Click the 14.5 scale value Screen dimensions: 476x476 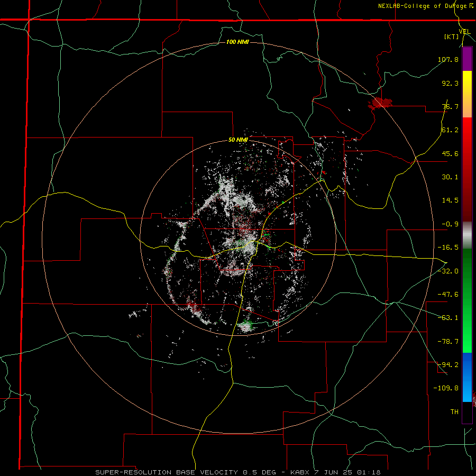(450, 200)
